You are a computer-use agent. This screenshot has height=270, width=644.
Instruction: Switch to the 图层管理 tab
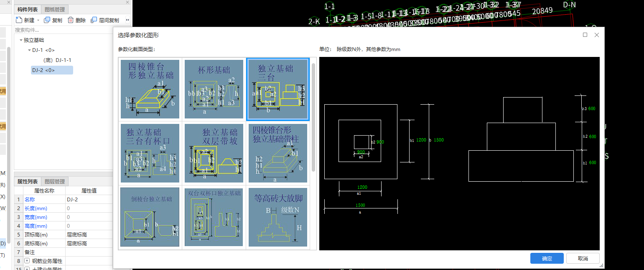(x=55, y=182)
